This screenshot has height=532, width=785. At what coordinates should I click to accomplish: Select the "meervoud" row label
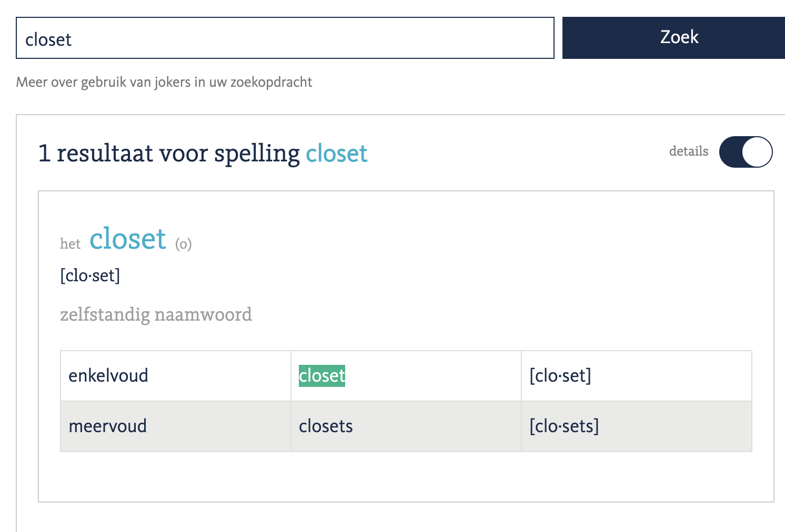pyautogui.click(x=108, y=426)
